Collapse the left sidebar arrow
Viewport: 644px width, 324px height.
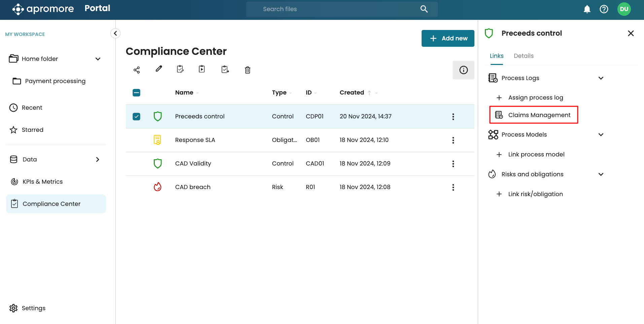point(115,33)
